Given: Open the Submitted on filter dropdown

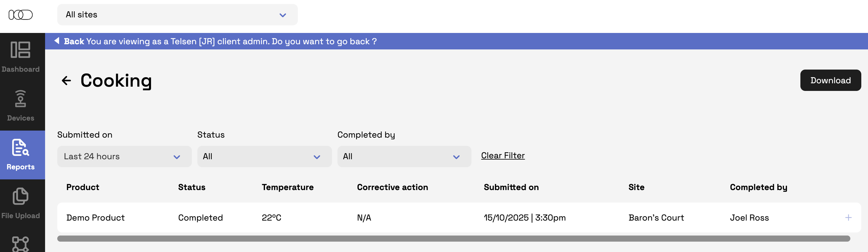Looking at the screenshot, I should point(124,157).
